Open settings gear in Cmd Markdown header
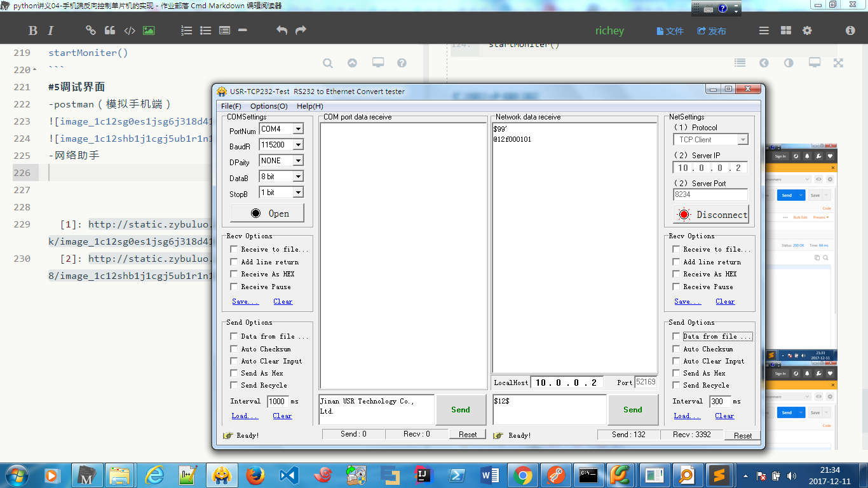Screen dimensions: 868x488 click(808, 30)
